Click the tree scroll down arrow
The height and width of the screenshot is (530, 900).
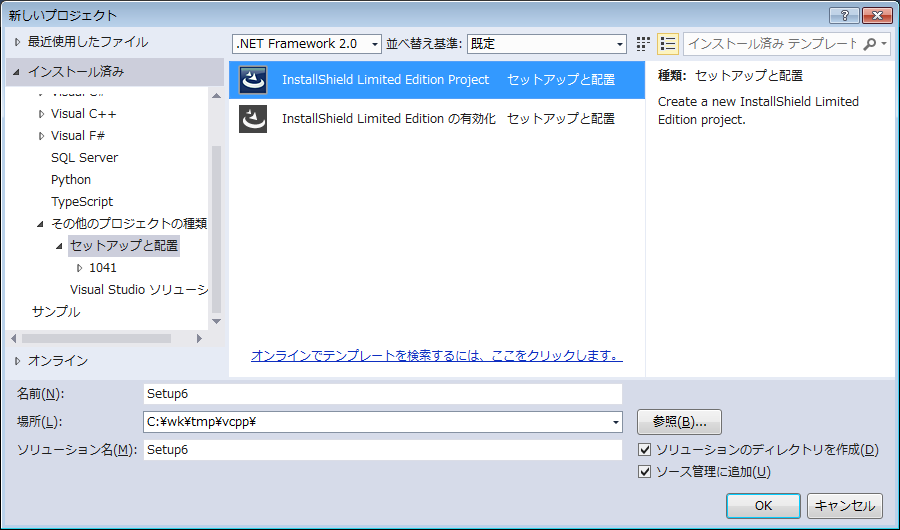click(x=216, y=322)
